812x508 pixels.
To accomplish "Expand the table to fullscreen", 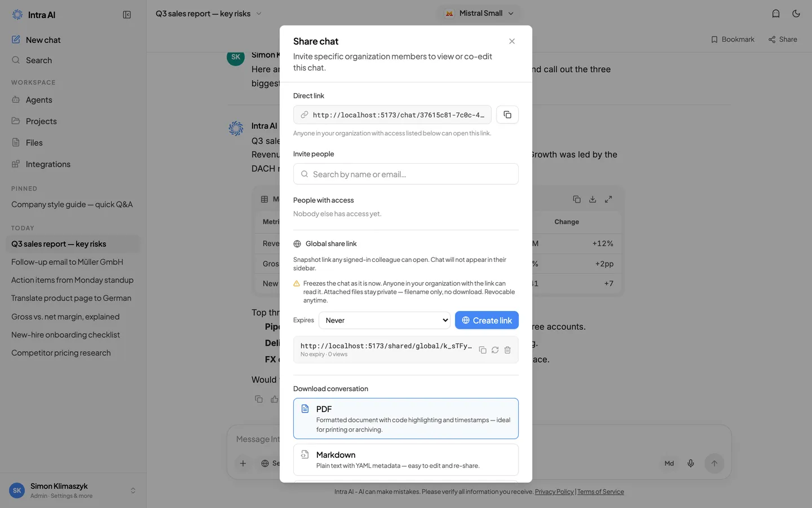I will (x=608, y=199).
